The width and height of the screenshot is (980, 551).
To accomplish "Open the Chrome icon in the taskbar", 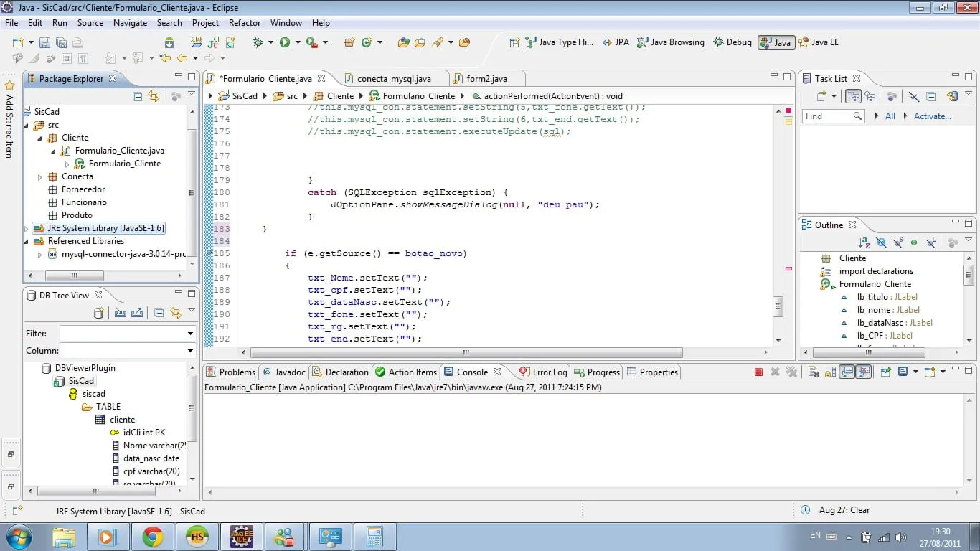I will tap(152, 536).
